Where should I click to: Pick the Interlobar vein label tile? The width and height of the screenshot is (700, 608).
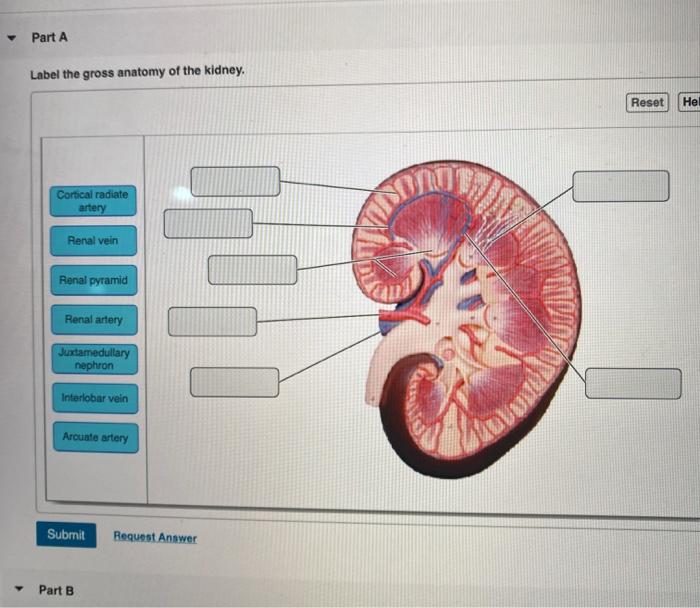coord(95,398)
